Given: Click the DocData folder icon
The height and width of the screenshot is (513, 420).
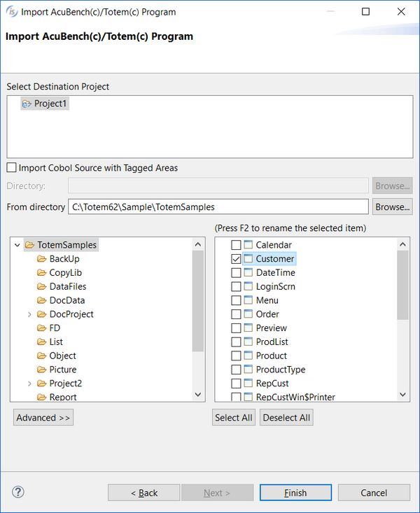Looking at the screenshot, I should tap(41, 300).
